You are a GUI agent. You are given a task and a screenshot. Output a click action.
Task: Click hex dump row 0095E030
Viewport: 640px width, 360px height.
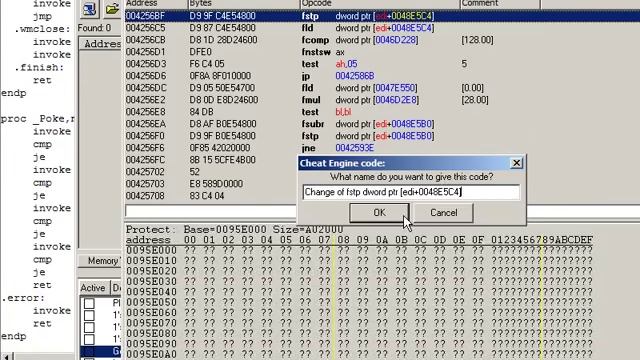(x=359, y=281)
